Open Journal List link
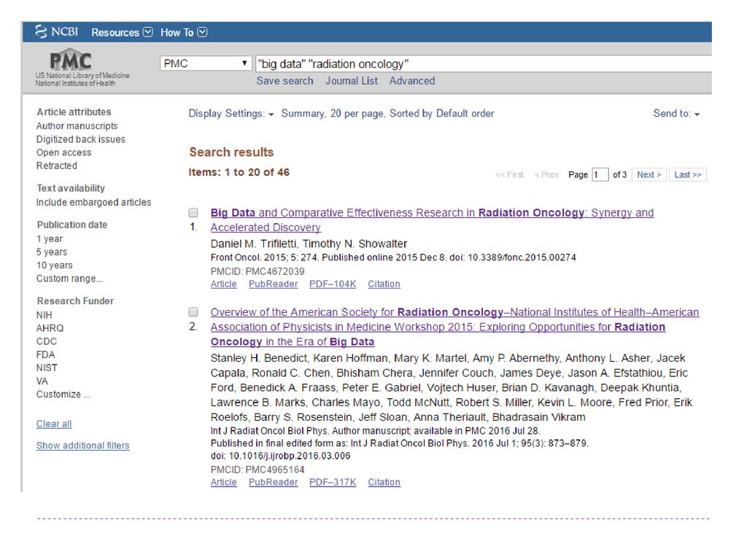Viewport: 747px width, 560px height. click(x=352, y=81)
